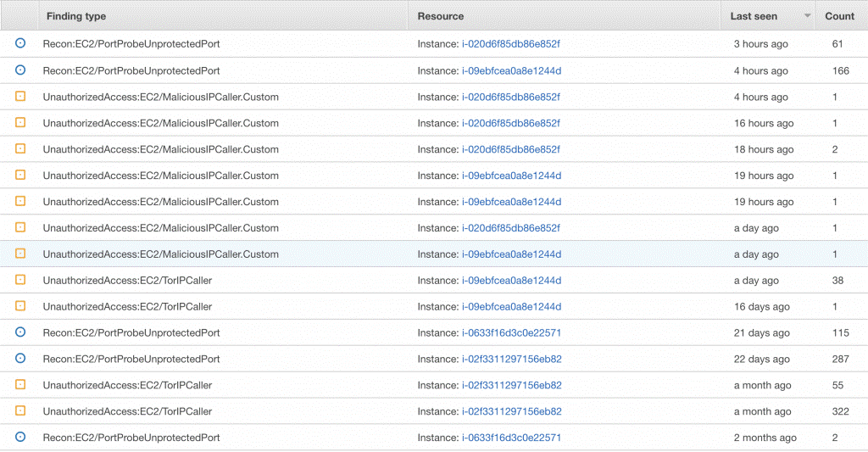Click blue severity icon for 3 hours ago finding
This screenshot has width=868, height=452.
point(20,43)
